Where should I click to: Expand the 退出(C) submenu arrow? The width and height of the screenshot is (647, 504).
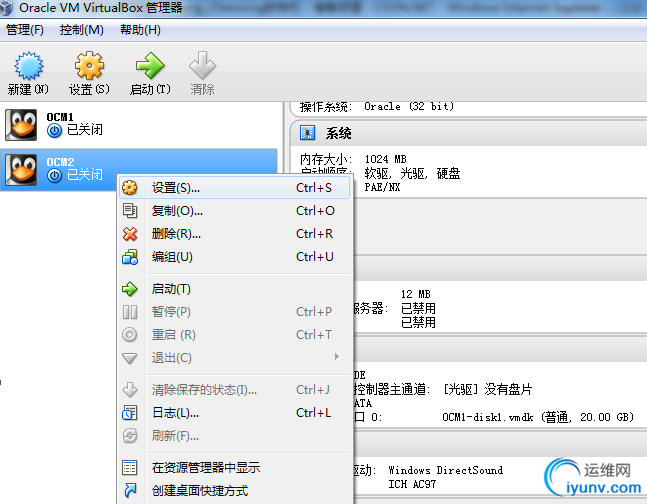tap(337, 357)
